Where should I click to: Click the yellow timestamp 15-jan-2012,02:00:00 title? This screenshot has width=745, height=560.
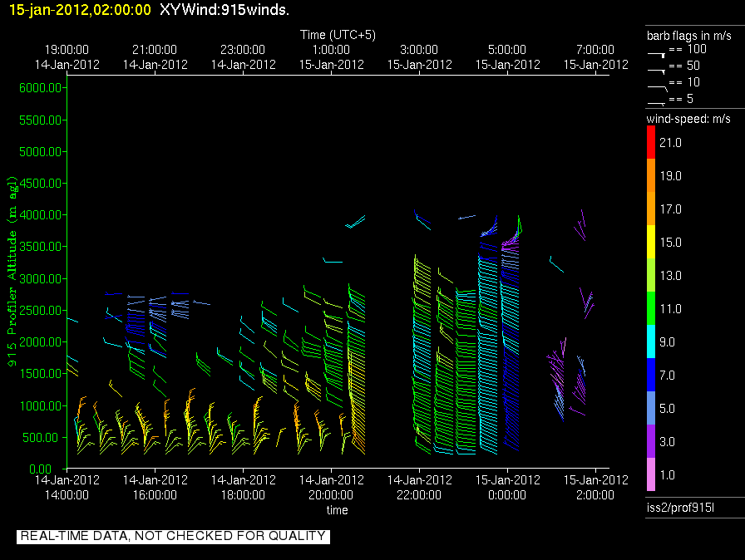pyautogui.click(x=80, y=10)
